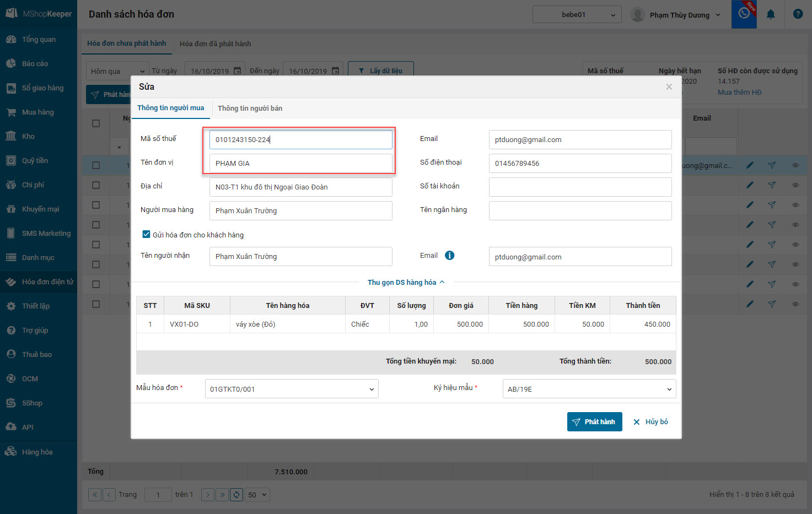812x514 pixels.
Task: Open the Mẫu hóa đơn dropdown
Action: [x=291, y=389]
